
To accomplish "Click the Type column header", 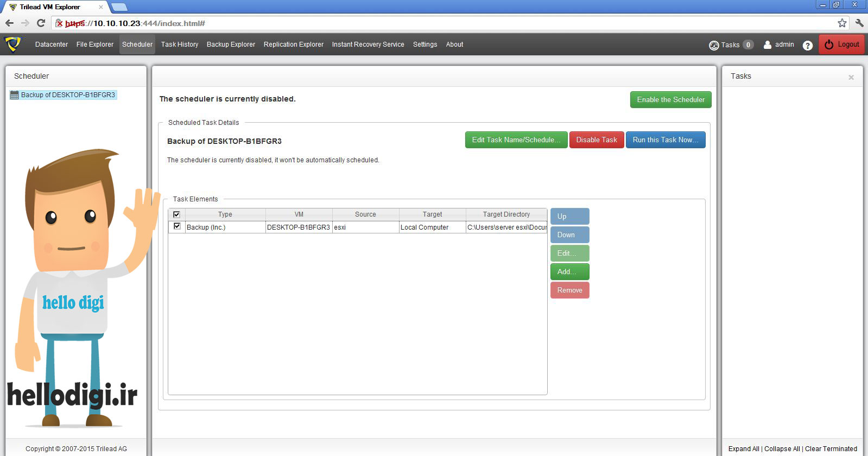I will click(x=225, y=214).
